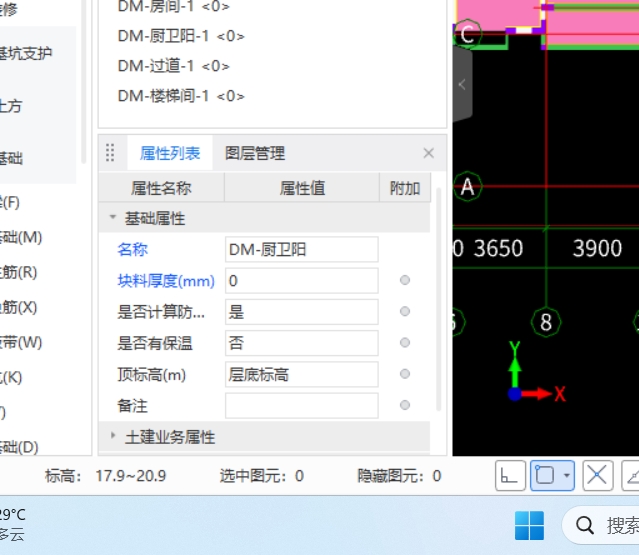The width and height of the screenshot is (639, 555).
Task: Click the 附加 column header
Action: (405, 188)
